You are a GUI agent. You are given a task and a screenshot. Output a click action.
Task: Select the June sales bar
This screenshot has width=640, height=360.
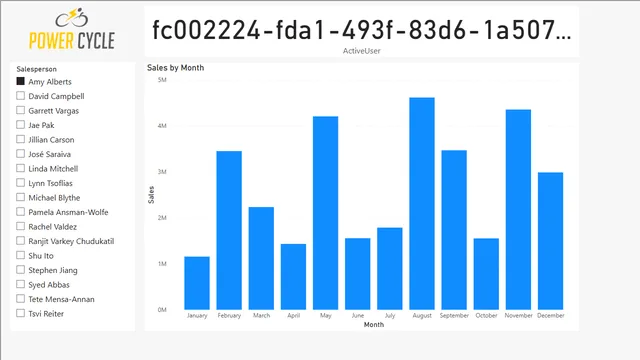click(358, 274)
